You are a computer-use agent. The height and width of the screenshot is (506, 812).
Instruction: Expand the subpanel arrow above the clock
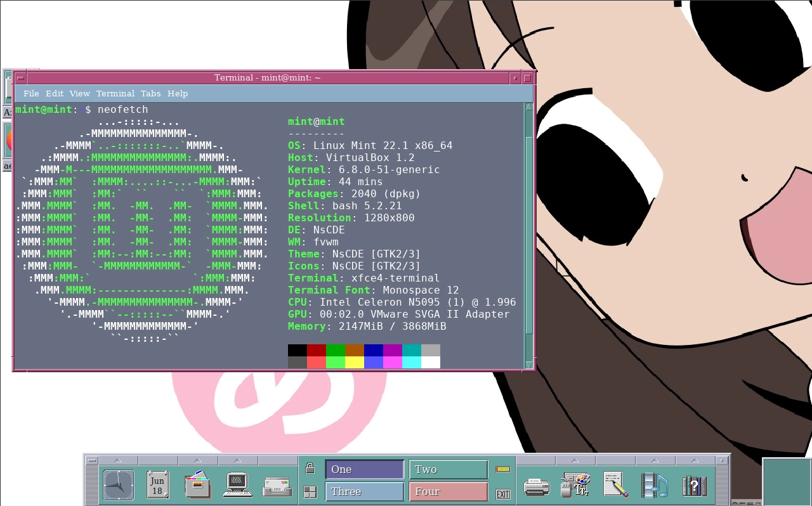tap(119, 460)
